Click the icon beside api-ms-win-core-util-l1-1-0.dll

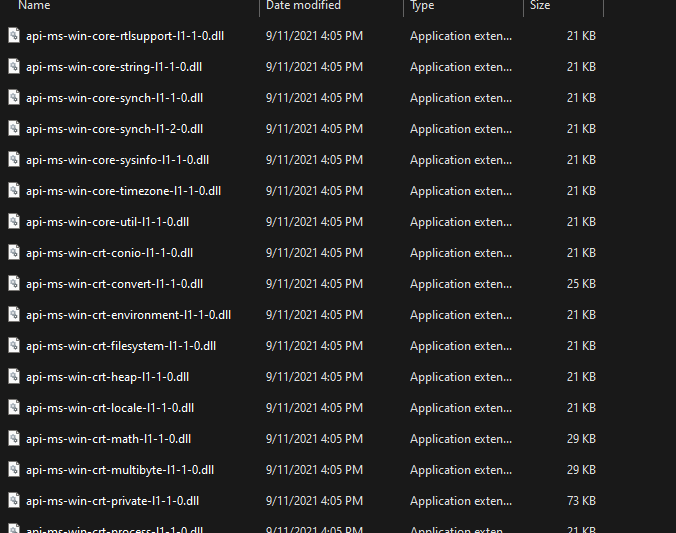(14, 222)
